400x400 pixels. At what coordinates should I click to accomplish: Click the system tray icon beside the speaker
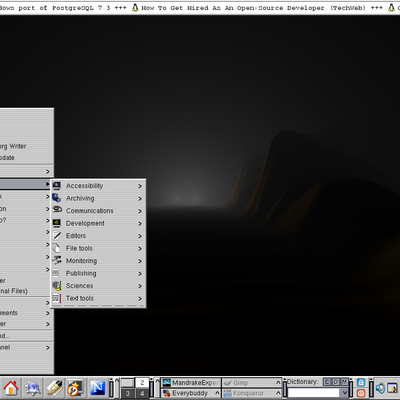[x=391, y=388]
